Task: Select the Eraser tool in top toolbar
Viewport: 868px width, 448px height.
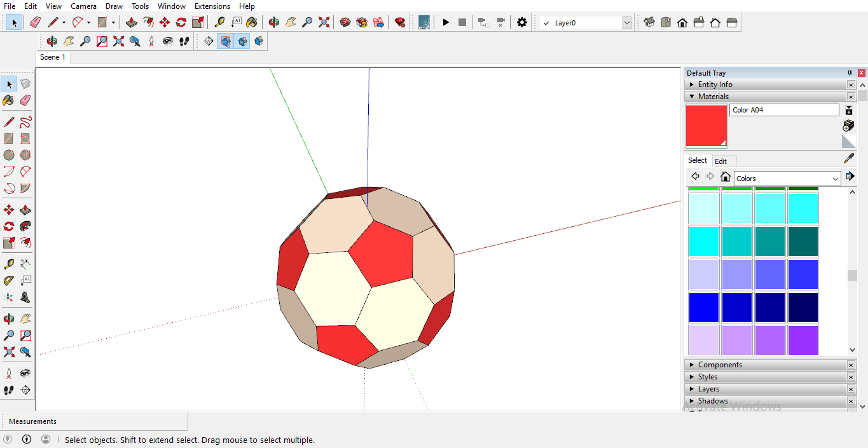Action: tap(35, 22)
